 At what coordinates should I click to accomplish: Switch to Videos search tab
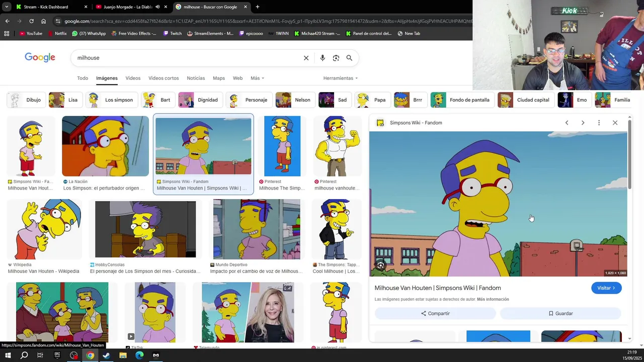coord(133,78)
